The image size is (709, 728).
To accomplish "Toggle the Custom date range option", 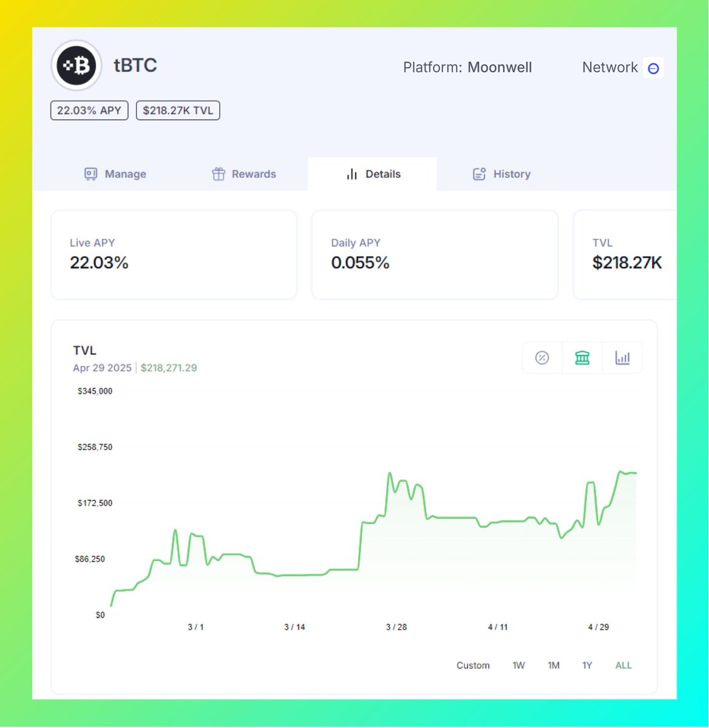I will click(473, 665).
